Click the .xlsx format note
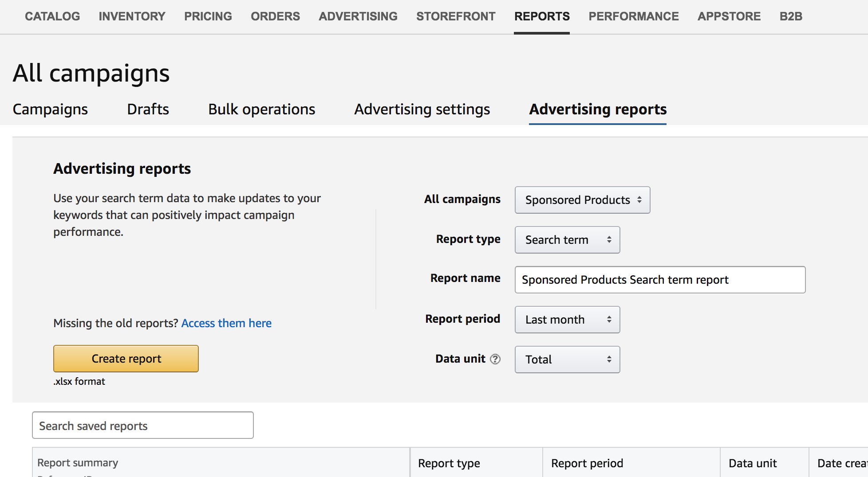The height and width of the screenshot is (477, 868). pos(79,381)
